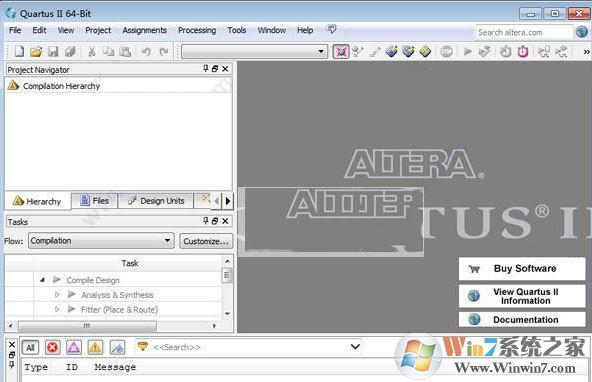Collapse the Compile Design task
The image size is (592, 382).
(x=43, y=280)
